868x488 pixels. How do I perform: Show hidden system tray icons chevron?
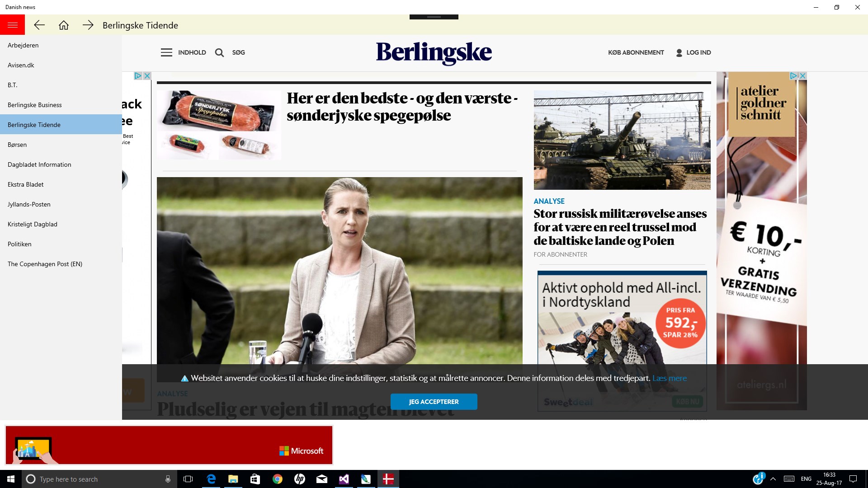pyautogui.click(x=773, y=479)
